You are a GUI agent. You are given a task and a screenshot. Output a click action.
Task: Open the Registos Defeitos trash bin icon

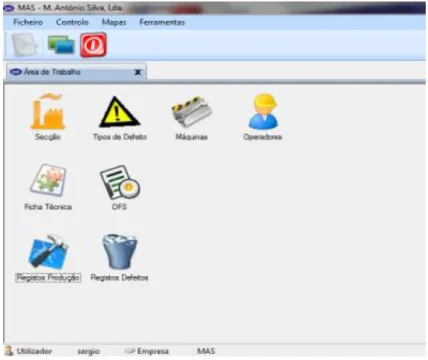point(120,252)
